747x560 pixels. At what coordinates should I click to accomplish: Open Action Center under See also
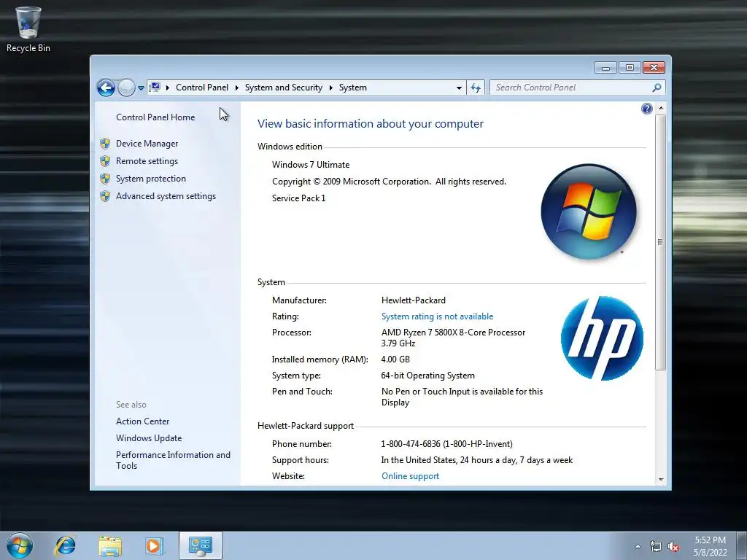[x=142, y=421]
